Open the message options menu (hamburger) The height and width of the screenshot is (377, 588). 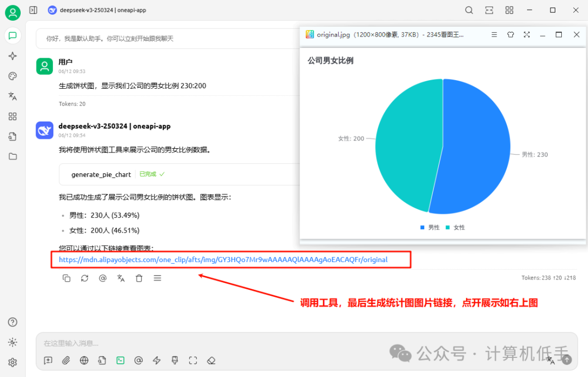(157, 278)
